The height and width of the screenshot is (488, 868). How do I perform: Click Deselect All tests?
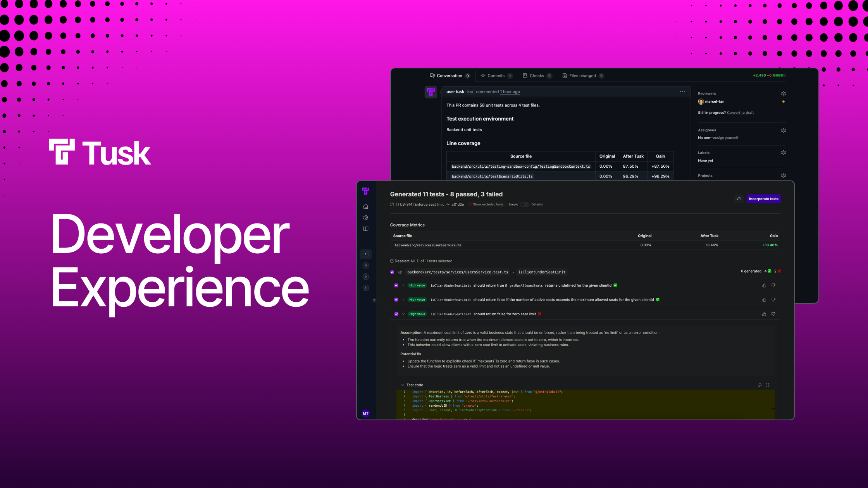click(x=402, y=261)
